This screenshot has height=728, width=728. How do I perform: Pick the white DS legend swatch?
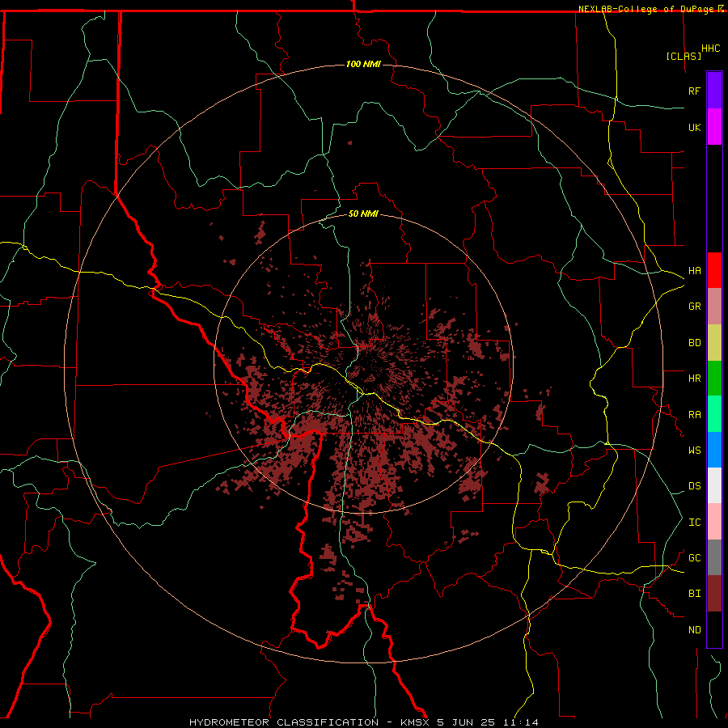[x=714, y=485]
